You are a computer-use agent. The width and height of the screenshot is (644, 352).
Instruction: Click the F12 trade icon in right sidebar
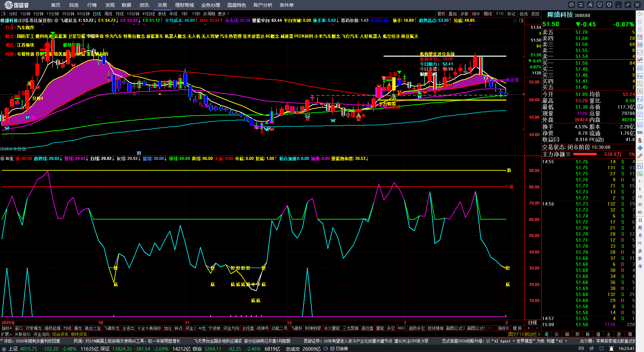pos(640,99)
